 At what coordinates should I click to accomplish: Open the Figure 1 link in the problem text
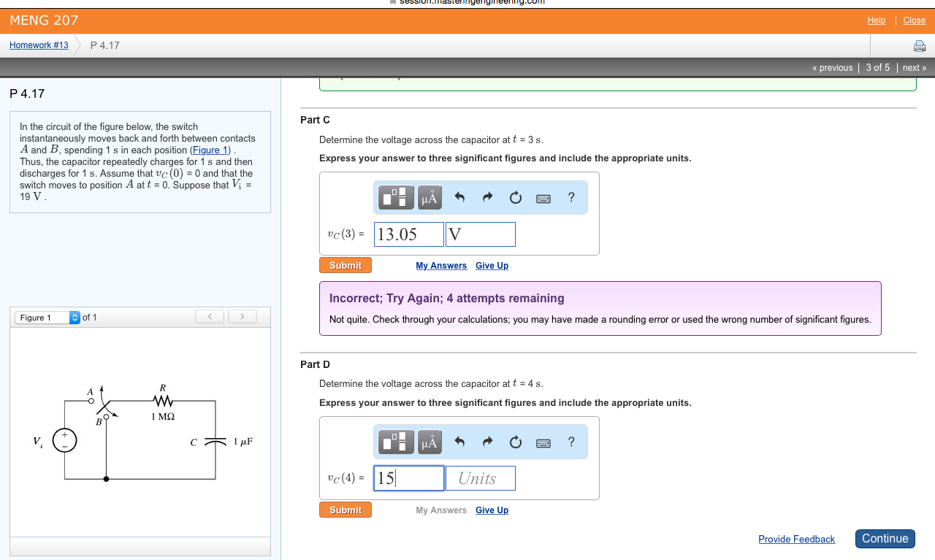[x=211, y=150]
